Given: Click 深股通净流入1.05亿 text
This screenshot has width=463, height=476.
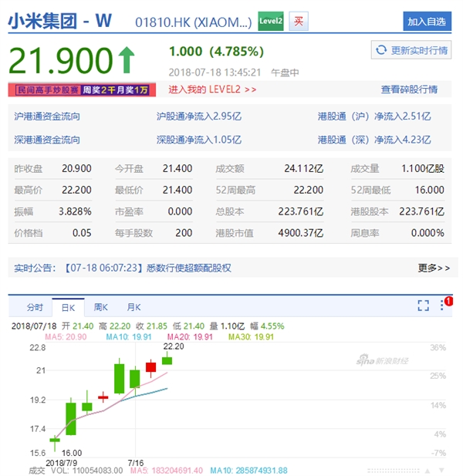Looking at the screenshot, I should [199, 140].
